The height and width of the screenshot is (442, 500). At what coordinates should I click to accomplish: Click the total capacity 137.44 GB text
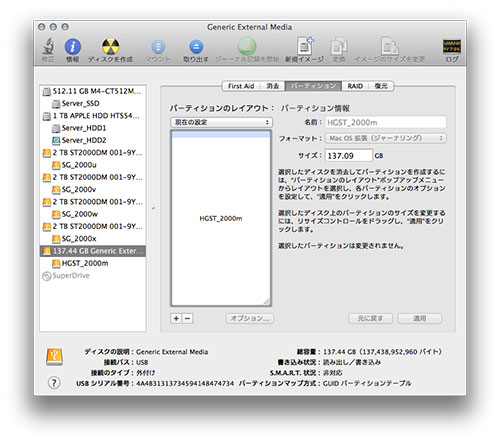382,352
